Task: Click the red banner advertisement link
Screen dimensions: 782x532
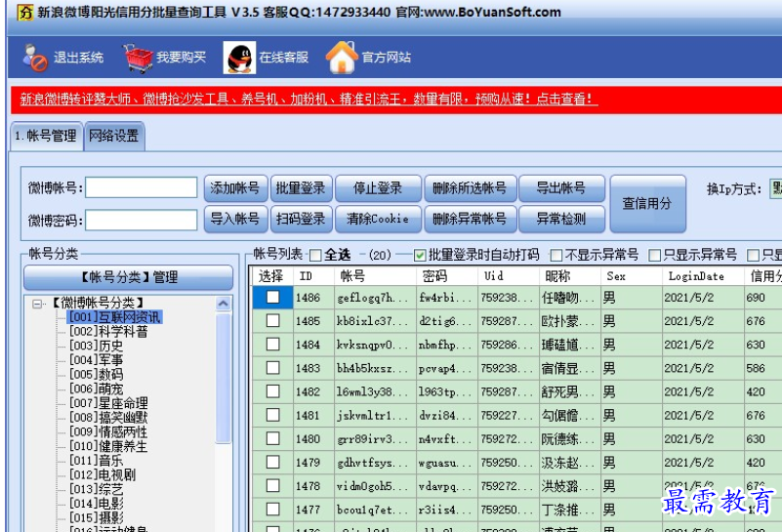Action: coord(309,99)
